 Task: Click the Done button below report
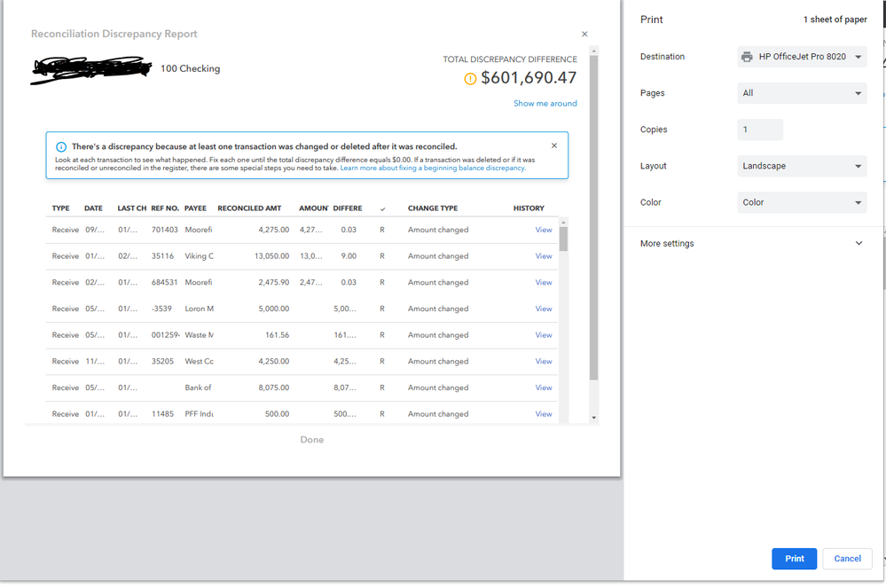point(312,439)
